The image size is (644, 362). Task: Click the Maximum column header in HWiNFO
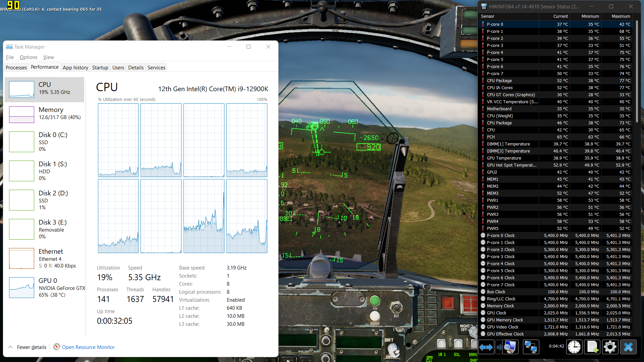(616, 16)
